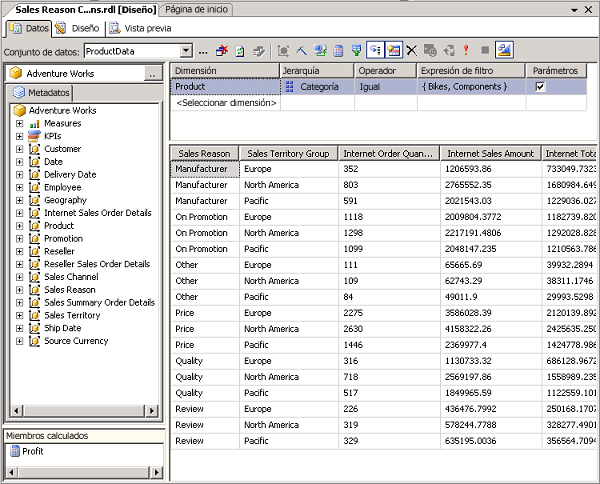Viewport: 600px width, 484px height.
Task: Toggle Design Mode button at toolbar's right end
Action: [504, 50]
